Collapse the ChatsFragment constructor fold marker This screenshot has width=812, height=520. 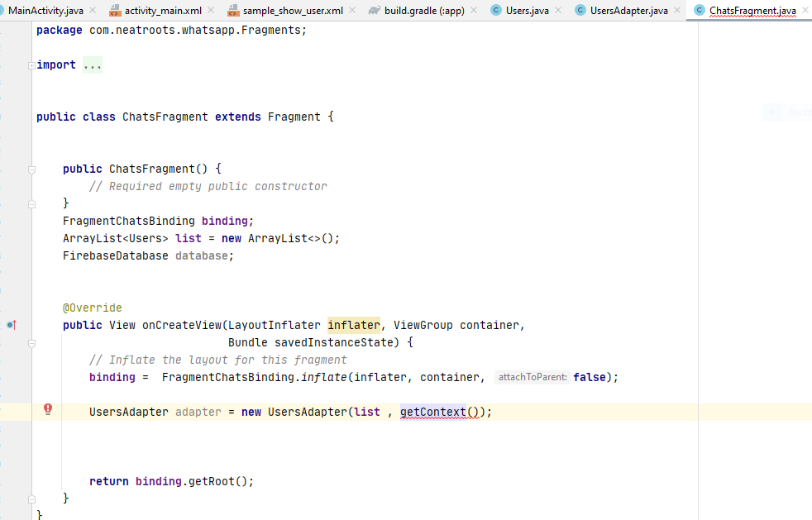point(31,169)
